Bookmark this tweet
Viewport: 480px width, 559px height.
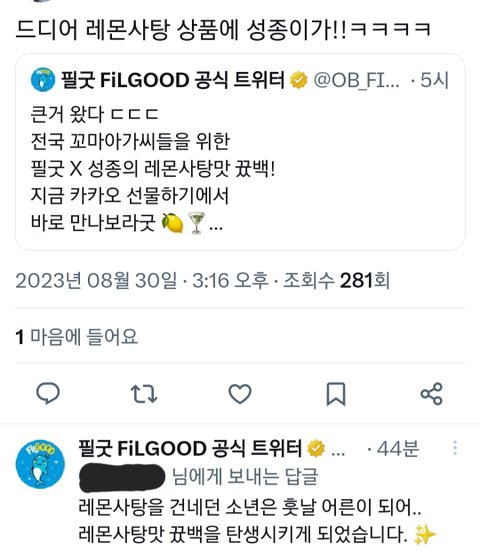pos(336,394)
